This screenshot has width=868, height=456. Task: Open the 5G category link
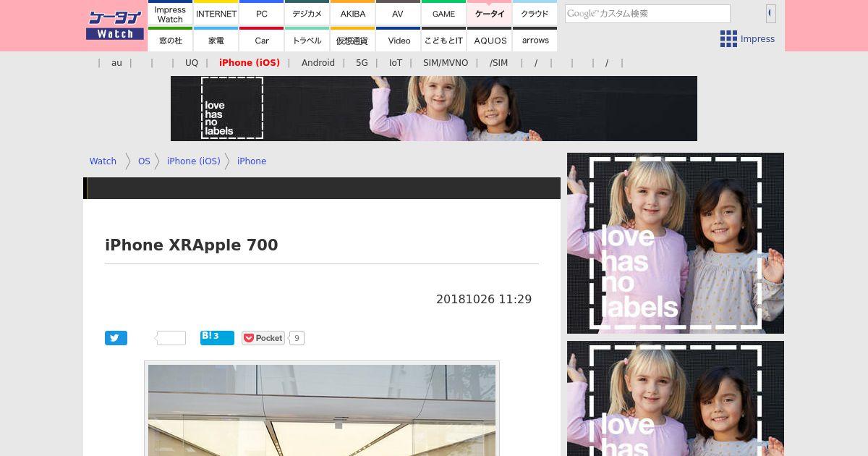tap(362, 63)
